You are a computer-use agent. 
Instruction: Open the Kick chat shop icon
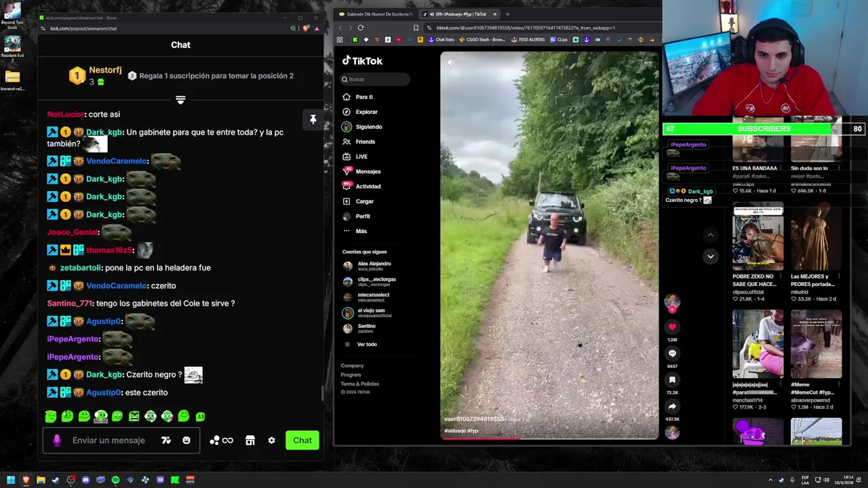coord(250,441)
